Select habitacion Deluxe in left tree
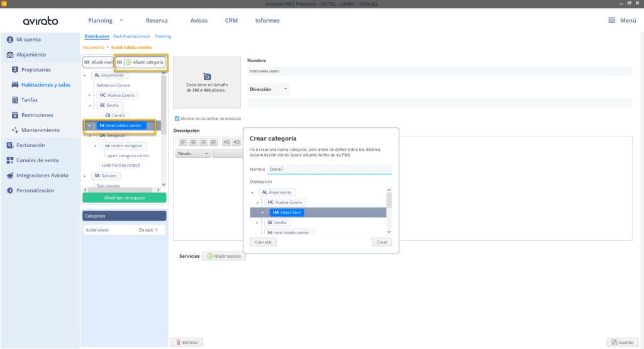The image size is (644, 349). coord(113,86)
